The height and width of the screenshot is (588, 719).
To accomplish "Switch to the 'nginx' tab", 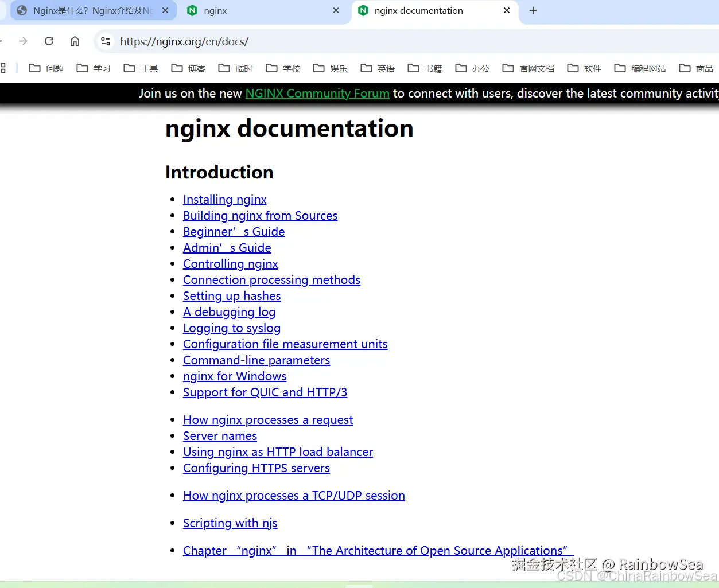I will pyautogui.click(x=264, y=10).
